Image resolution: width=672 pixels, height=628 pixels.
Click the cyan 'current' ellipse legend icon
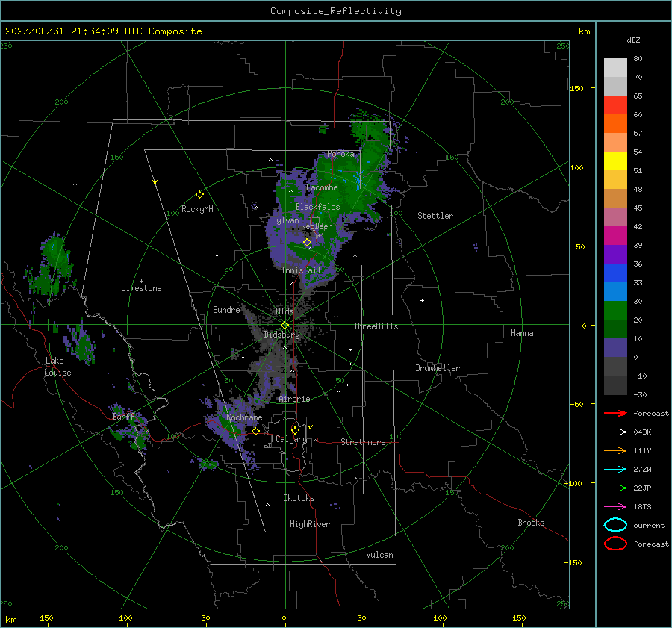[615, 525]
